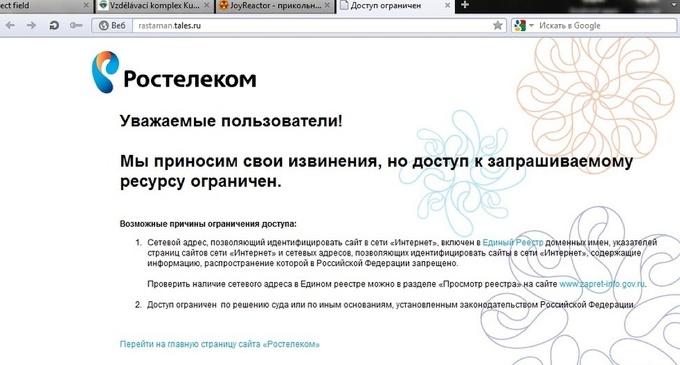Go back to the previous page
The image size is (680, 365).
pos(10,26)
